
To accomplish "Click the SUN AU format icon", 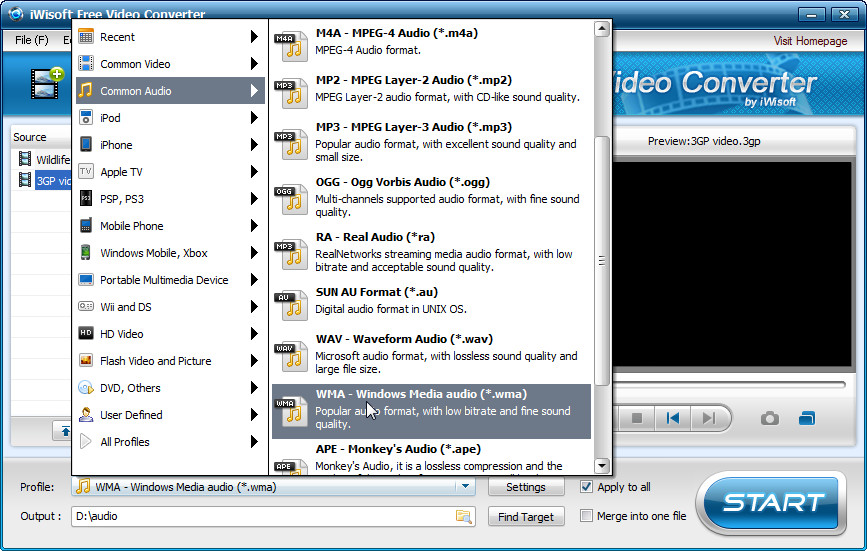I will point(291,305).
